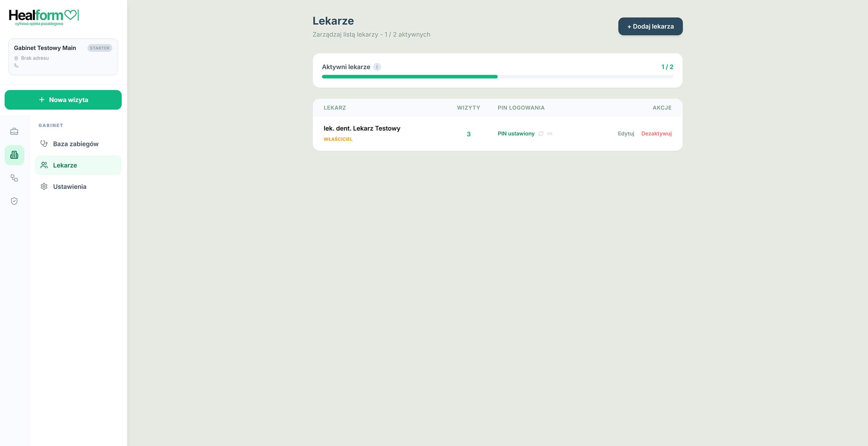868x446 pixels.
Task: Click the stethoscope icon beside Baza zabiegów
Action: pyautogui.click(x=44, y=144)
